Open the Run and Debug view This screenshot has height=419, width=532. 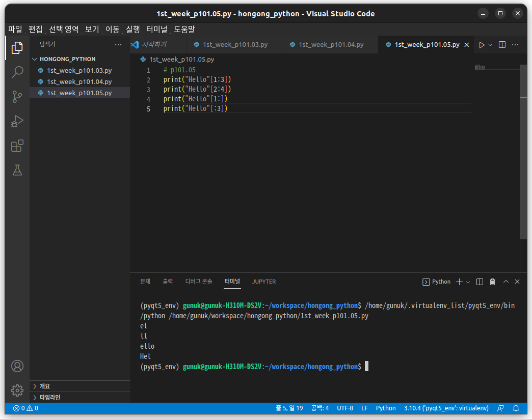pyautogui.click(x=17, y=121)
